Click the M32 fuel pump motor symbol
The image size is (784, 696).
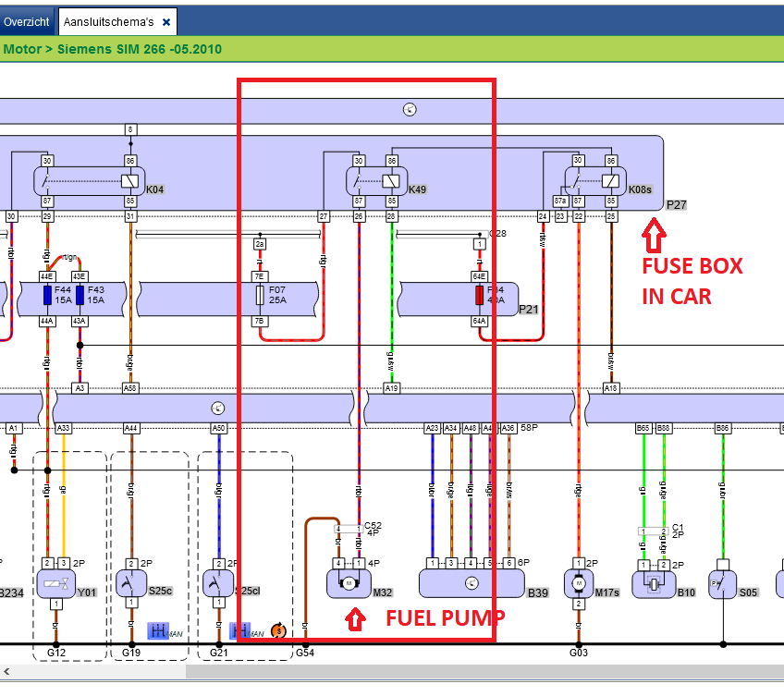coord(349,583)
